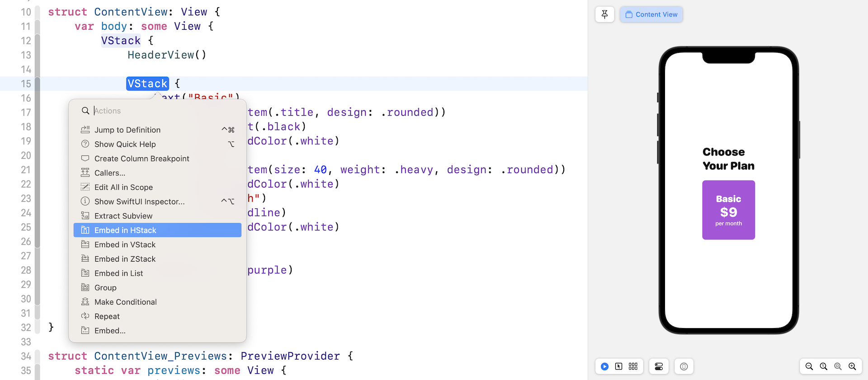Click Jump to Definition

pos(127,130)
